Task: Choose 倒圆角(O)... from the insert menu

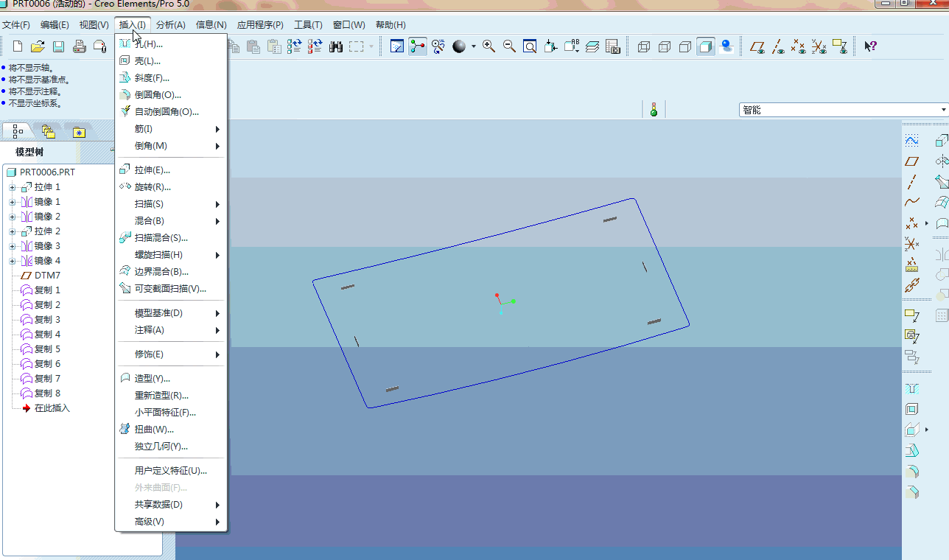Action: point(171,95)
